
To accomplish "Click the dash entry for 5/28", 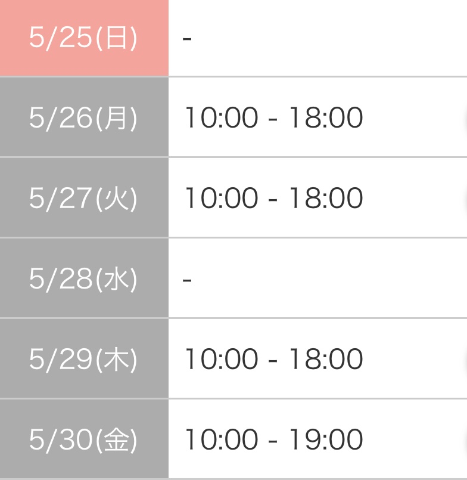I will click(x=187, y=280).
